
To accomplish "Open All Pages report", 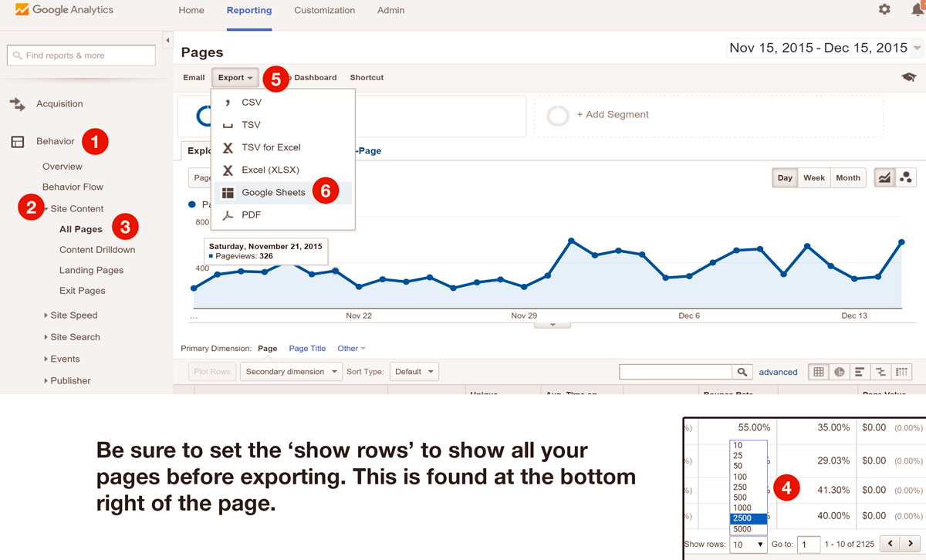I will click(x=81, y=229).
